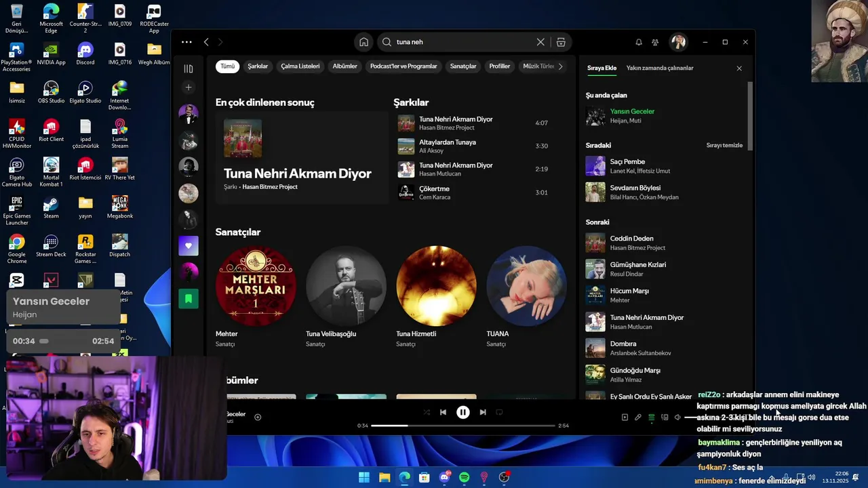
Task: Close the queue panel
Action: point(739,68)
